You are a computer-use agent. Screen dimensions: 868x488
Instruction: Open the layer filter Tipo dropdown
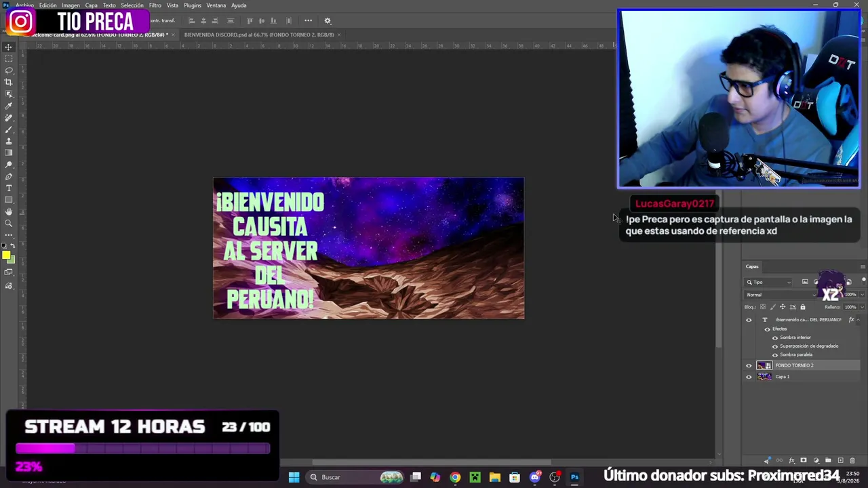pos(768,282)
